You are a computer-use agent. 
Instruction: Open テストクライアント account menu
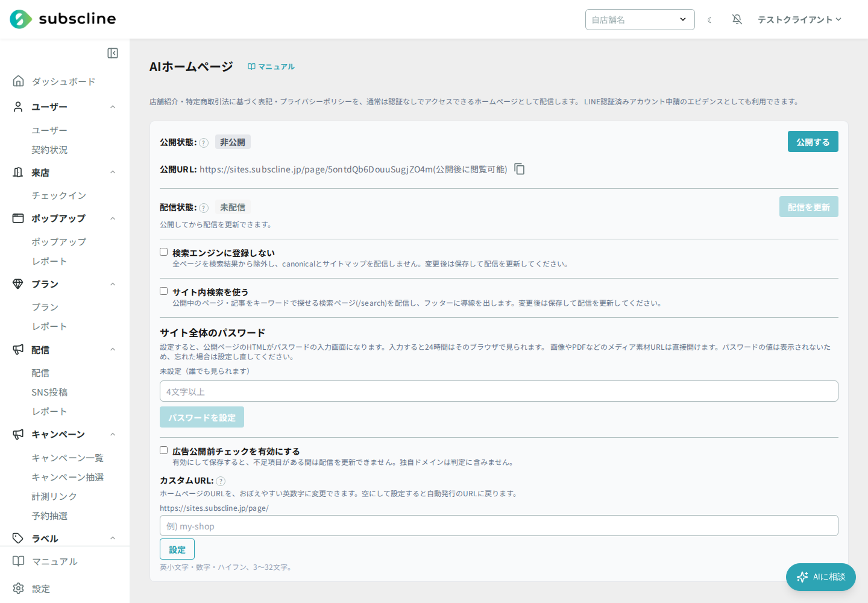click(x=799, y=20)
